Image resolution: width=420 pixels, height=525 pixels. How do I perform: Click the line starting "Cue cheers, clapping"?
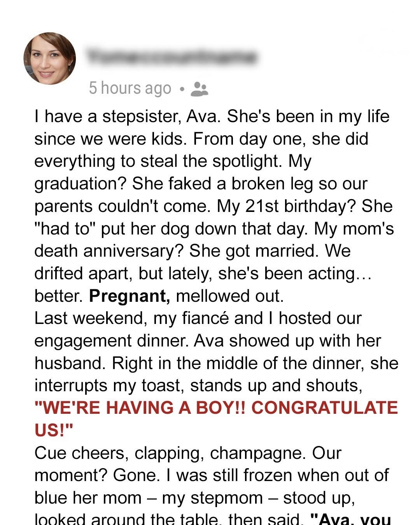(x=187, y=453)
